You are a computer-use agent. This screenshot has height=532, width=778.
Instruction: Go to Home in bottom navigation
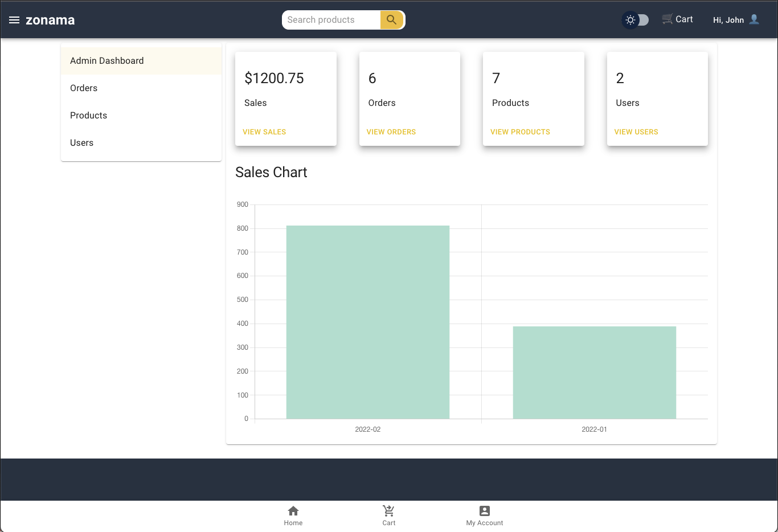tap(293, 516)
